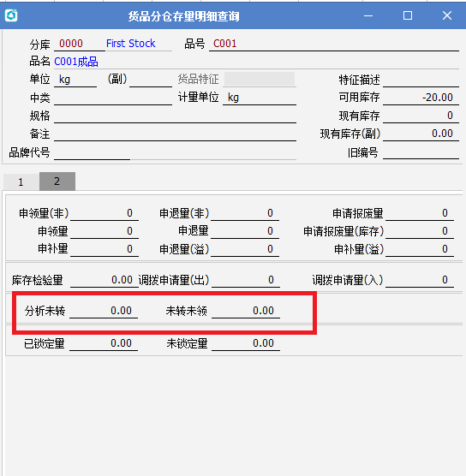Click the 备注 input field
The width and height of the screenshot is (466, 476).
tap(175, 134)
